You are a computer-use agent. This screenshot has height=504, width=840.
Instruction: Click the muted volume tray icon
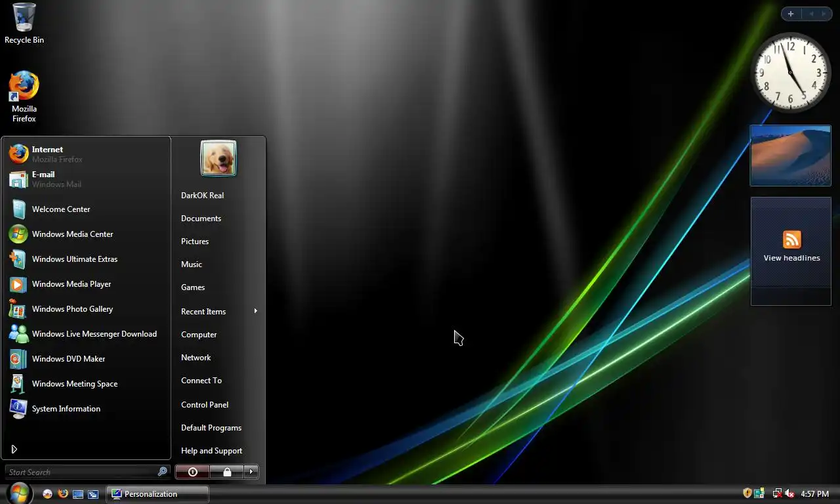(x=790, y=493)
